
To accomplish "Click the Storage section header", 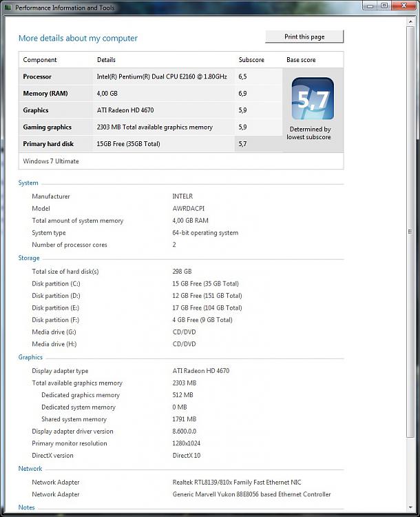I will click(x=29, y=258).
